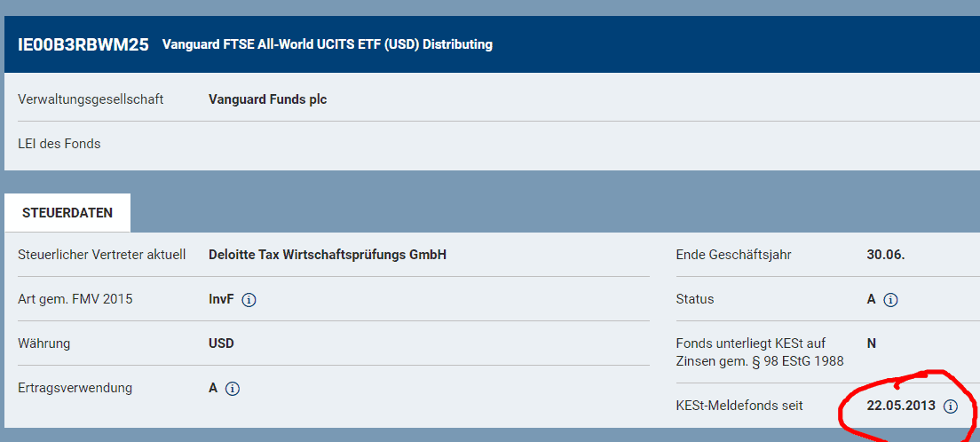Click the Art gem. FMV 2015 label
Screen dimensions: 980x442
(x=75, y=299)
